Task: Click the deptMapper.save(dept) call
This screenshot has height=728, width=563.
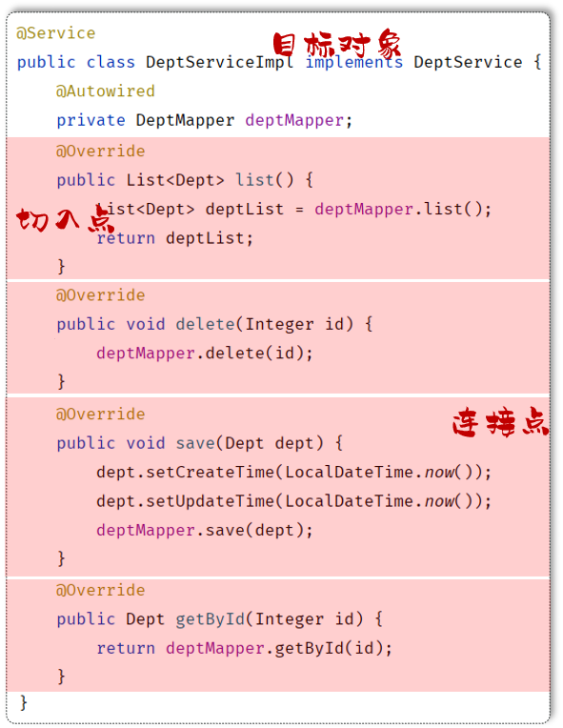Action: pos(205,531)
